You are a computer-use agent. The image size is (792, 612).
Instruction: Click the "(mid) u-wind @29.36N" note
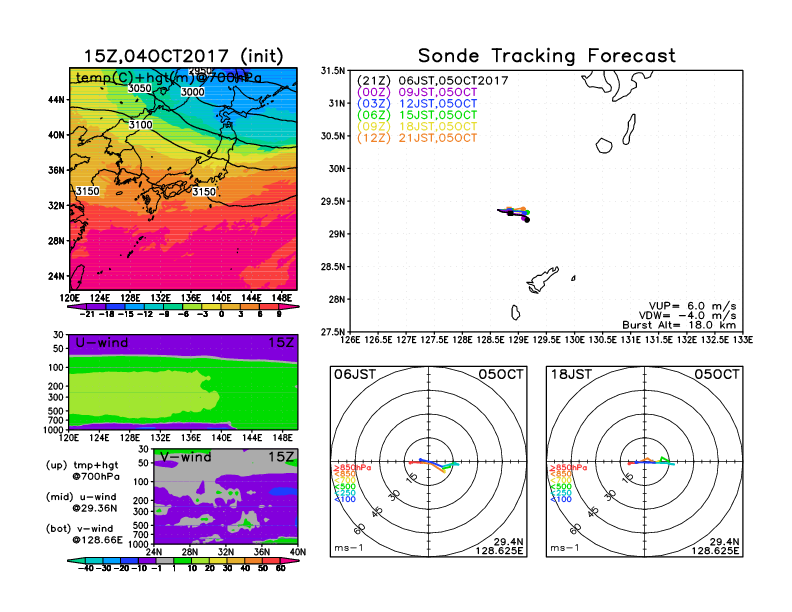[81, 502]
